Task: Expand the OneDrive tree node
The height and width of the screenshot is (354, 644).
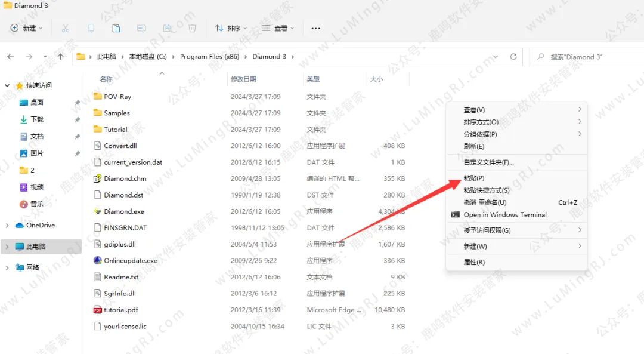Action: (x=7, y=226)
